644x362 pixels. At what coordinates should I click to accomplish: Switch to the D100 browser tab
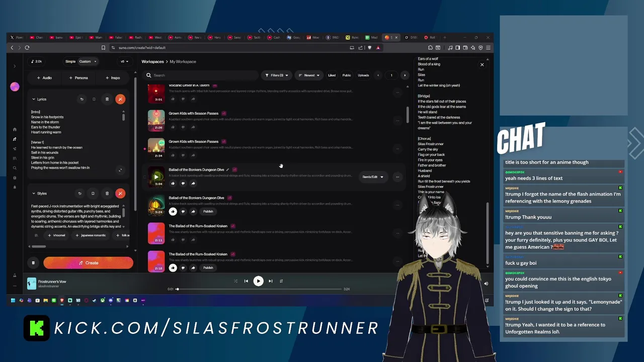(x=412, y=37)
